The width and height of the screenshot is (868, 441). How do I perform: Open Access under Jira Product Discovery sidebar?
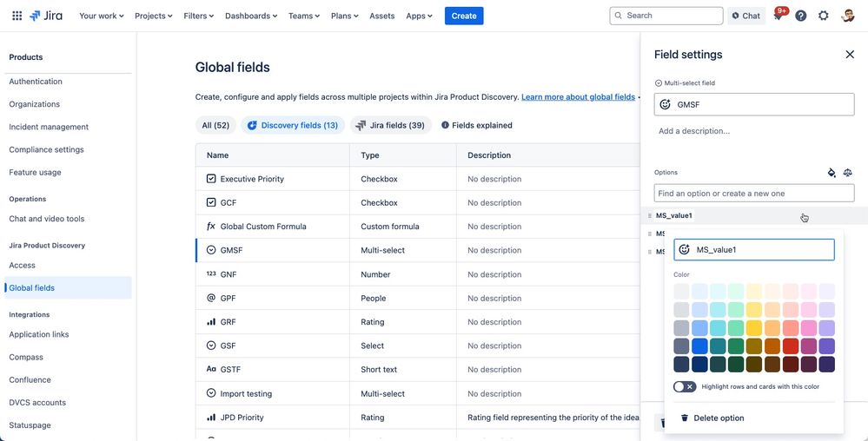(22, 265)
